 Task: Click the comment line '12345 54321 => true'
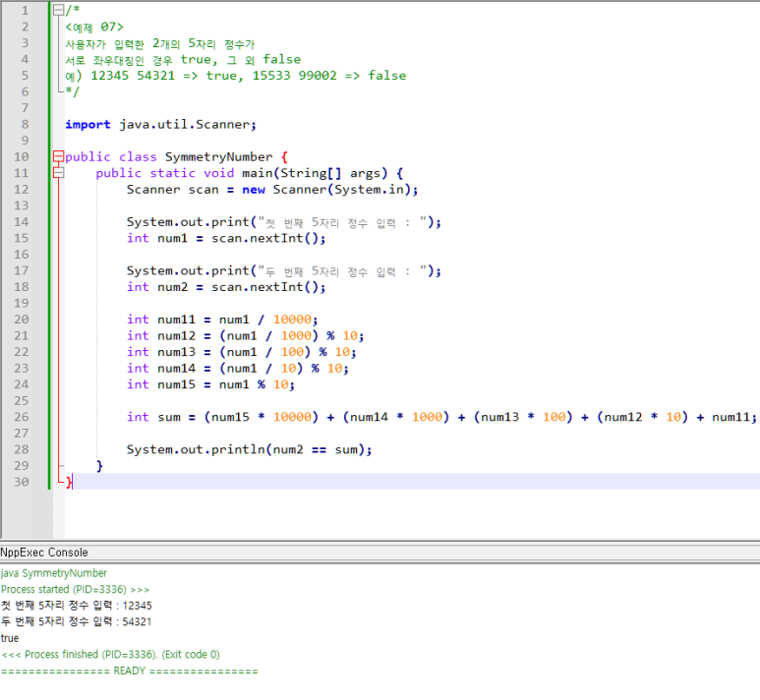[x=236, y=76]
